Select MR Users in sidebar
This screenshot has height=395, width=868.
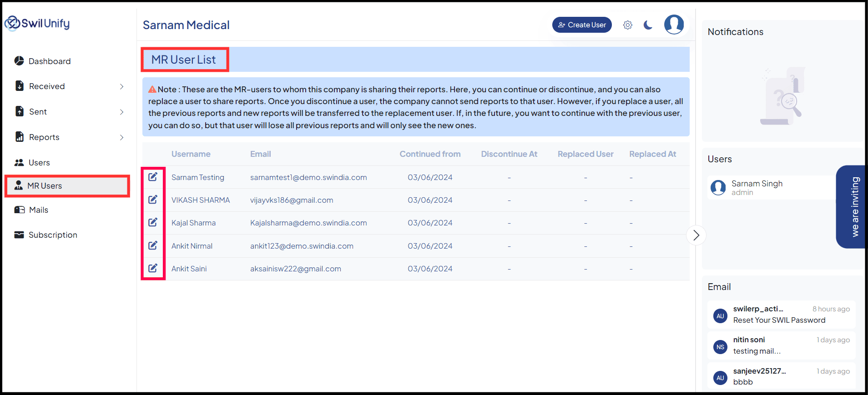67,186
